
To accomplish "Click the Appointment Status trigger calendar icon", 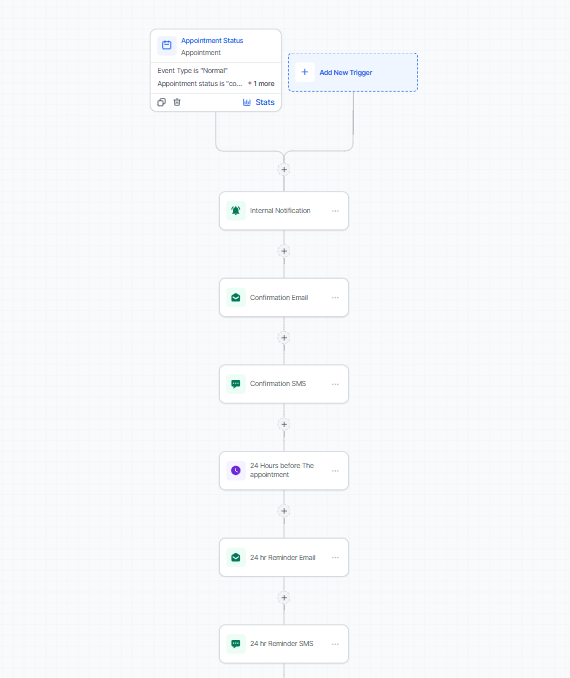I will tap(167, 45).
